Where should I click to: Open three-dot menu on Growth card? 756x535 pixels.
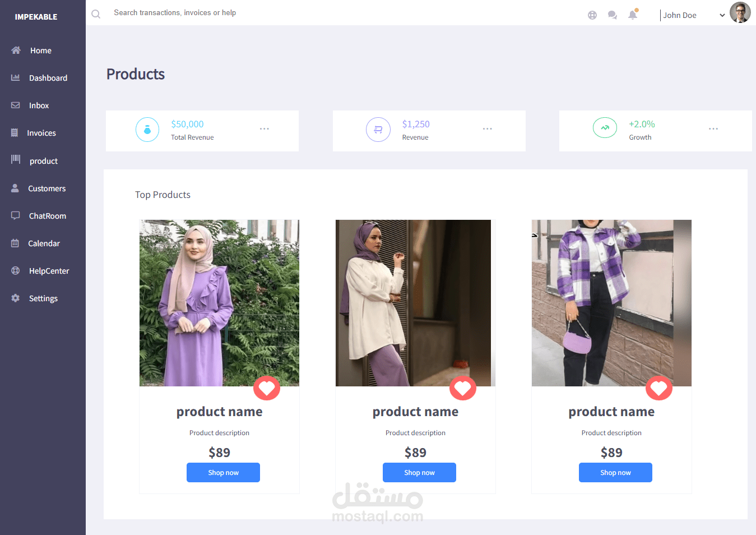[x=713, y=129]
